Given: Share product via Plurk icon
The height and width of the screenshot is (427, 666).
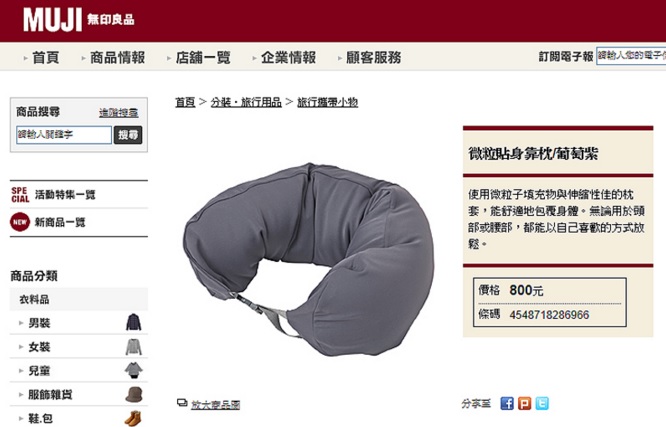Looking at the screenshot, I should [x=525, y=403].
